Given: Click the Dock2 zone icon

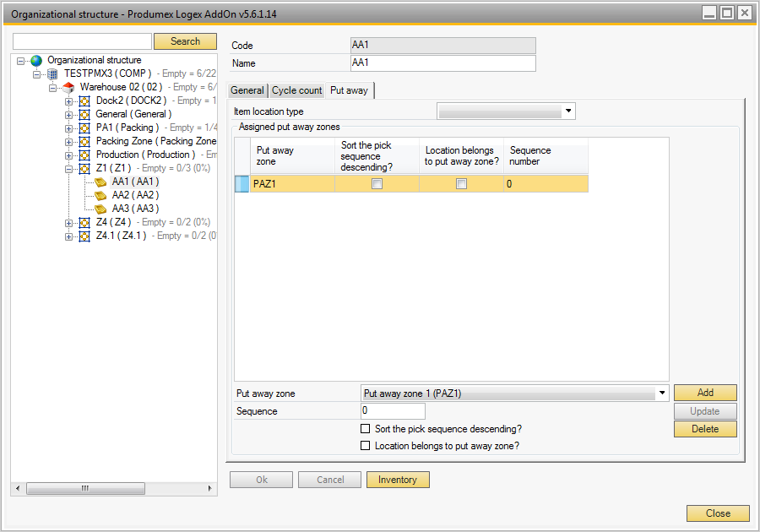Looking at the screenshot, I should point(84,101).
